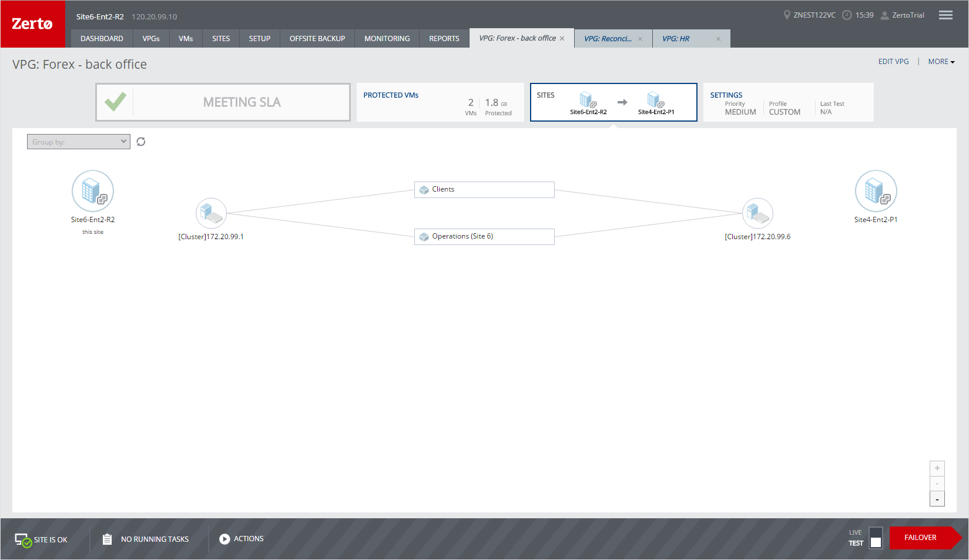Screen dimensions: 969x560
Task: Close the VPG: Forex - back office tab
Action: click(562, 39)
